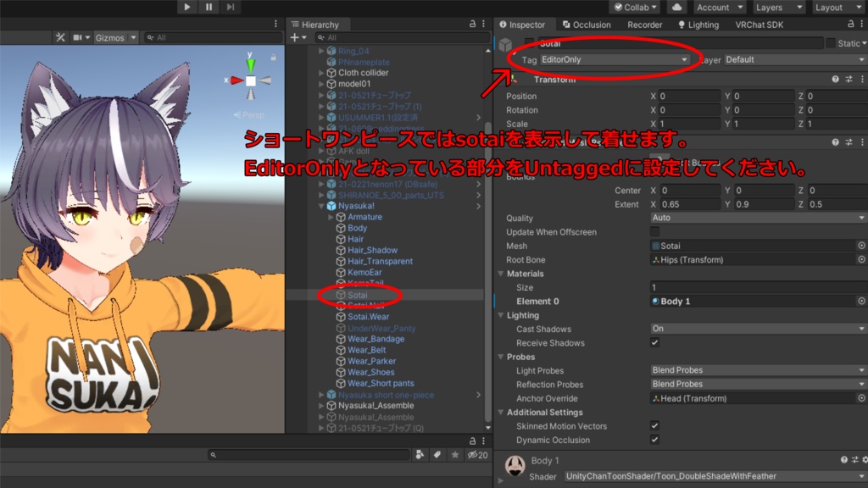Collapse the Lighting section

click(x=501, y=315)
